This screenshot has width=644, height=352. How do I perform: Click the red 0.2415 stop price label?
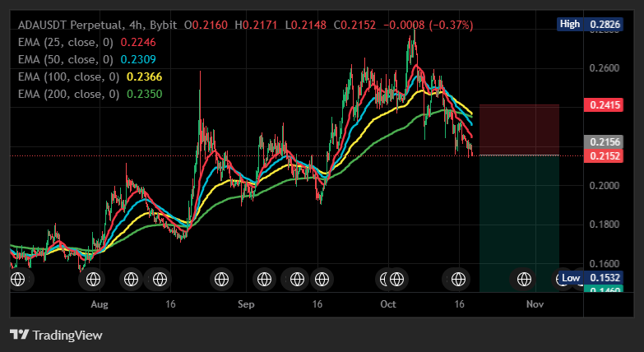pos(604,104)
